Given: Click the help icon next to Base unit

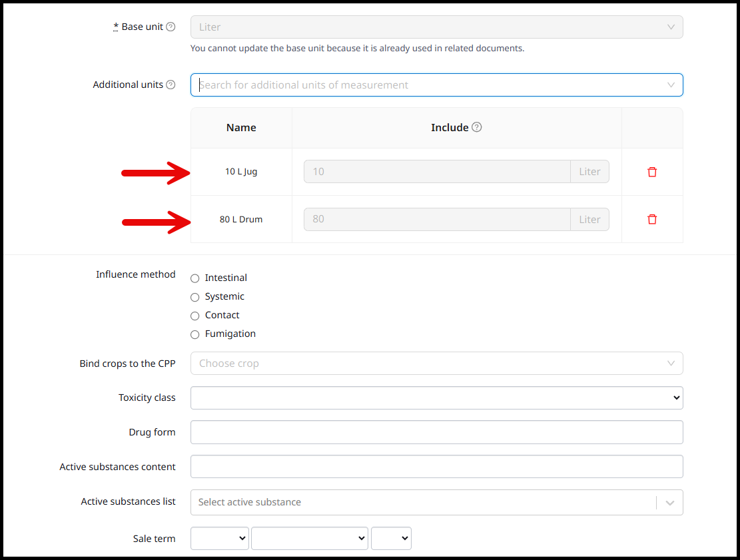Looking at the screenshot, I should coord(171,27).
